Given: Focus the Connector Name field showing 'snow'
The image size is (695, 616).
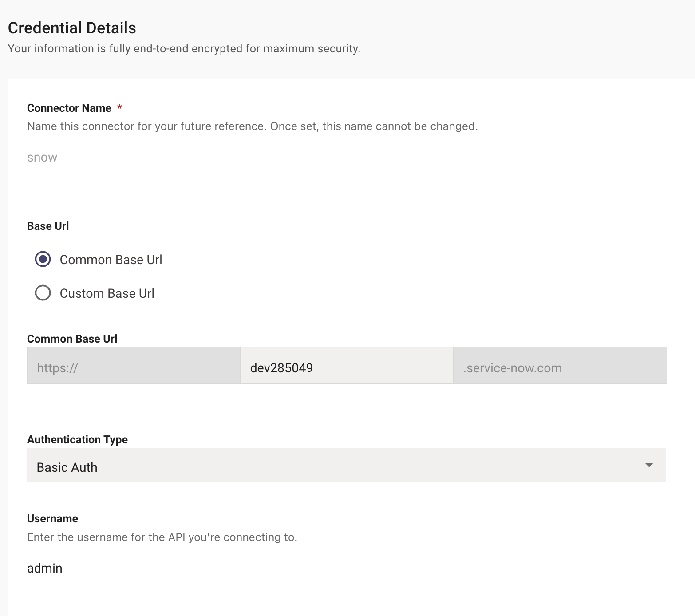Looking at the screenshot, I should click(346, 158).
